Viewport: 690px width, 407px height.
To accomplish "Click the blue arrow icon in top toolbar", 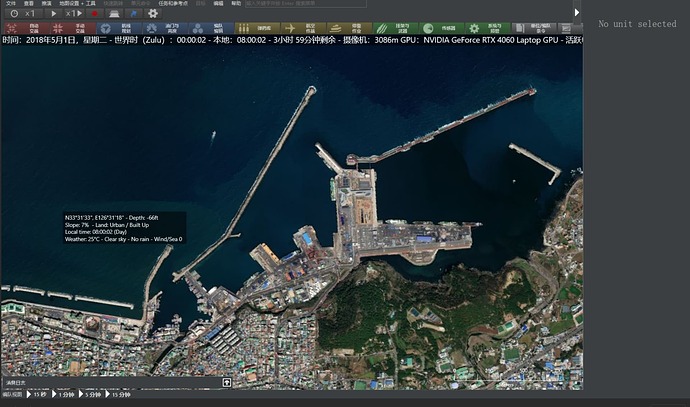I will [x=134, y=14].
